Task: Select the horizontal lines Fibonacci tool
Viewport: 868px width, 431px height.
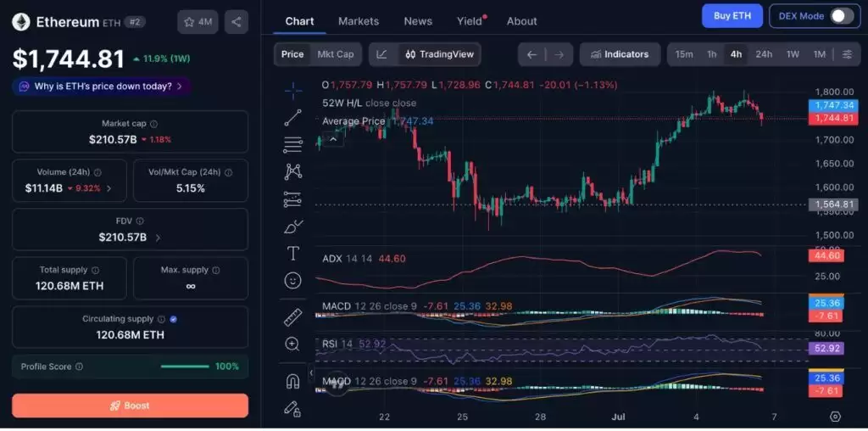Action: point(292,144)
